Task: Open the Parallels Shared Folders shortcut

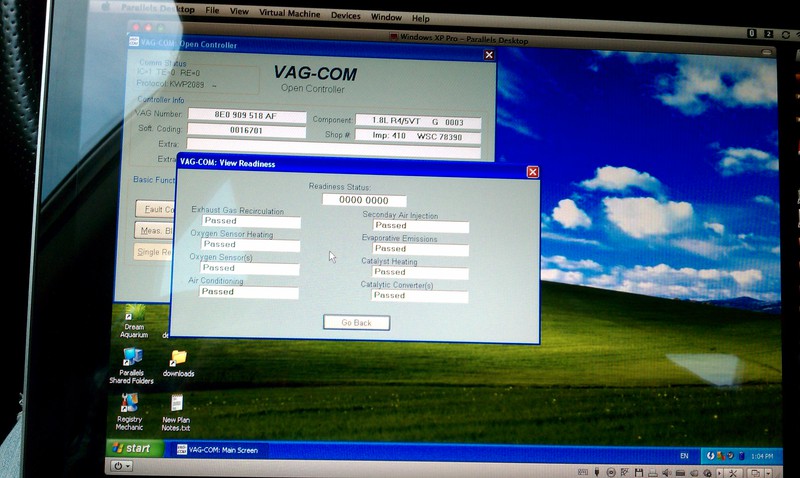Action: (132, 365)
